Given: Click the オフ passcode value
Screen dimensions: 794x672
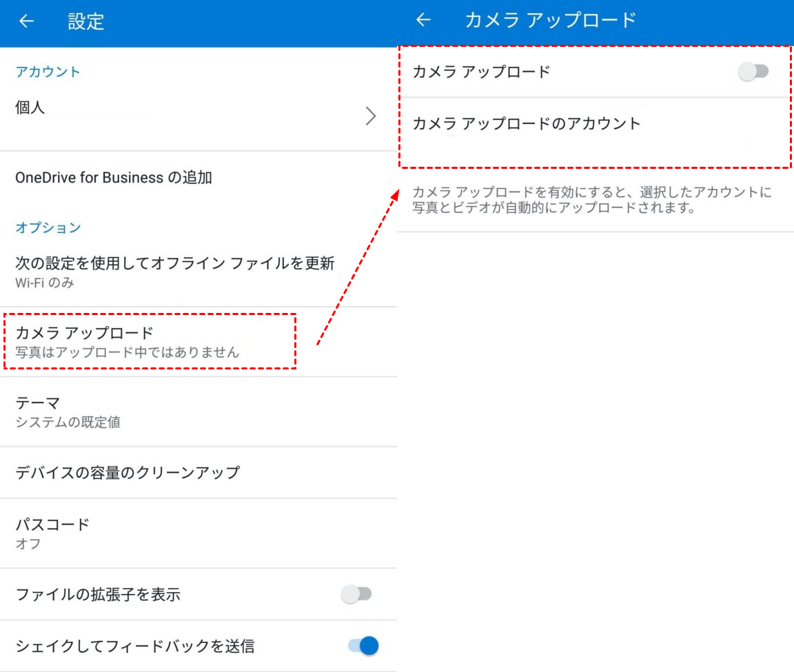Looking at the screenshot, I should click(x=28, y=543).
